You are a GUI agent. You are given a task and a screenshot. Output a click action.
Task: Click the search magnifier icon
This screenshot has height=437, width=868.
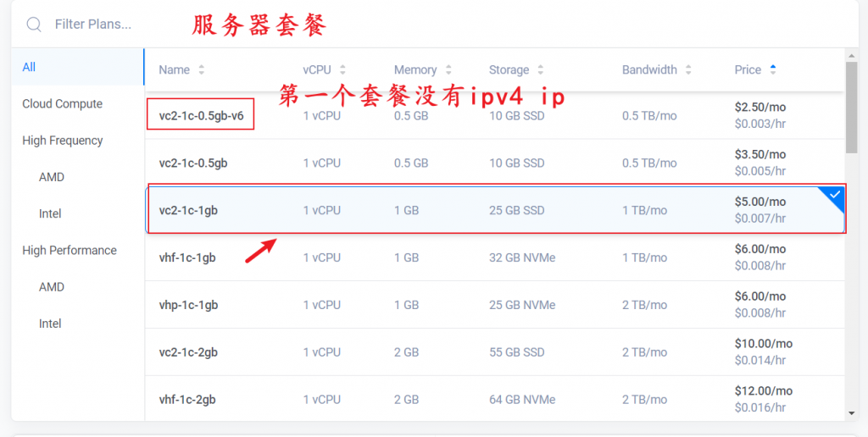(34, 25)
